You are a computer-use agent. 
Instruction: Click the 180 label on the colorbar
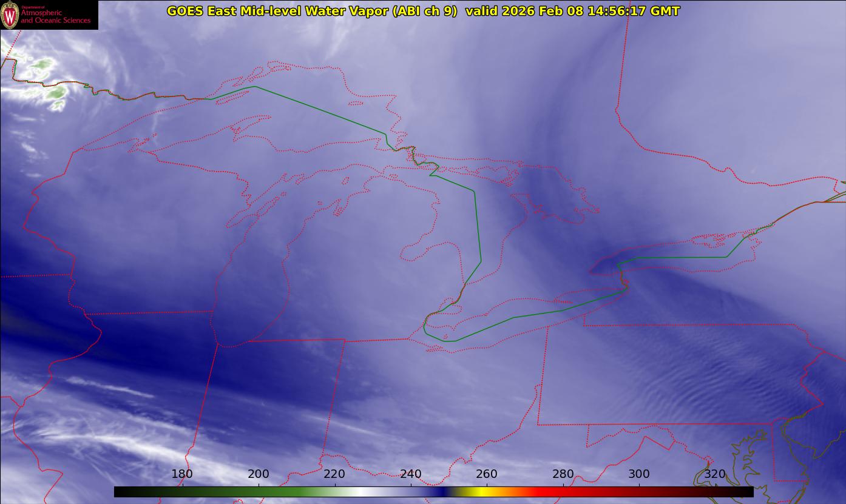point(182,474)
